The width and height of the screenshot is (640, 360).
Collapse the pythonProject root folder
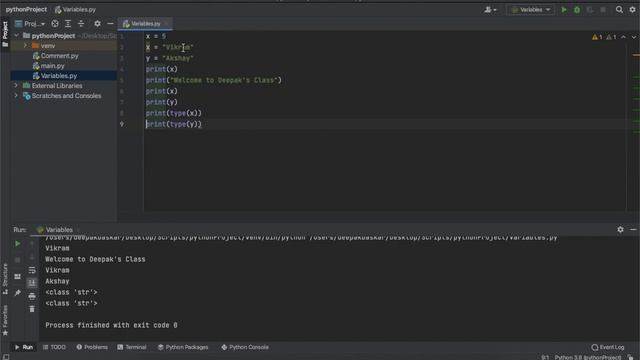pyautogui.click(x=16, y=36)
